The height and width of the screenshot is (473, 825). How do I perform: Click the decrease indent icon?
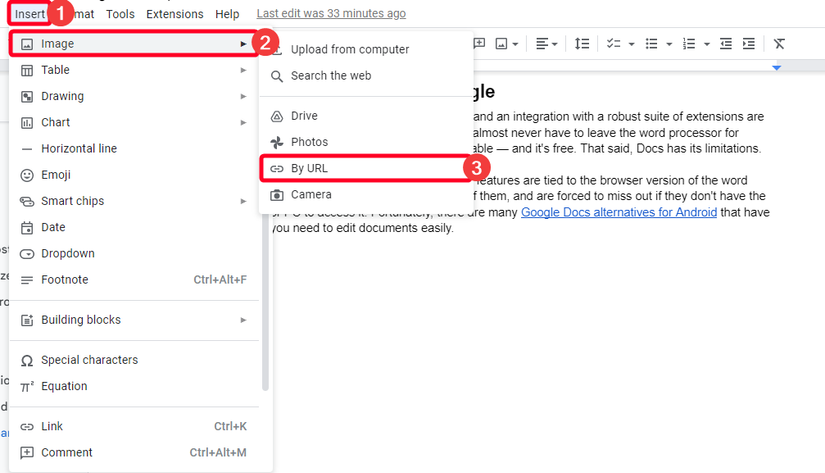[x=726, y=44]
